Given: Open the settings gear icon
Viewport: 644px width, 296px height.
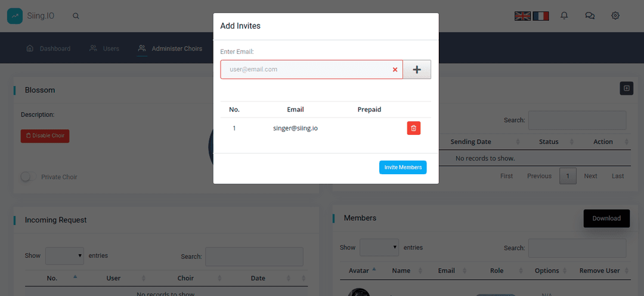Looking at the screenshot, I should tap(615, 16).
